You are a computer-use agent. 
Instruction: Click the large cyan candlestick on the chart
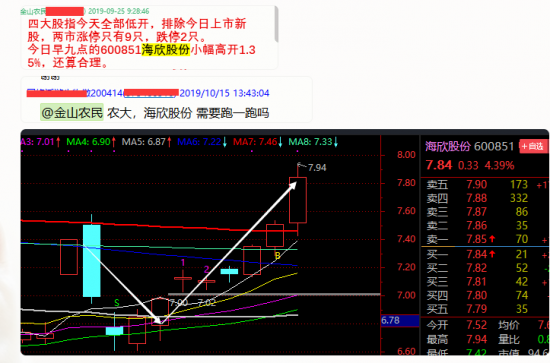pos(92,260)
